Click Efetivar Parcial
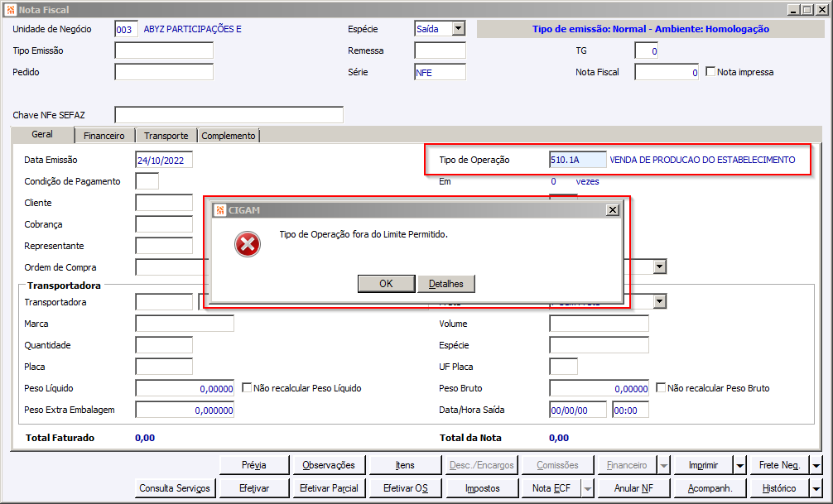833x504 pixels. point(329,488)
